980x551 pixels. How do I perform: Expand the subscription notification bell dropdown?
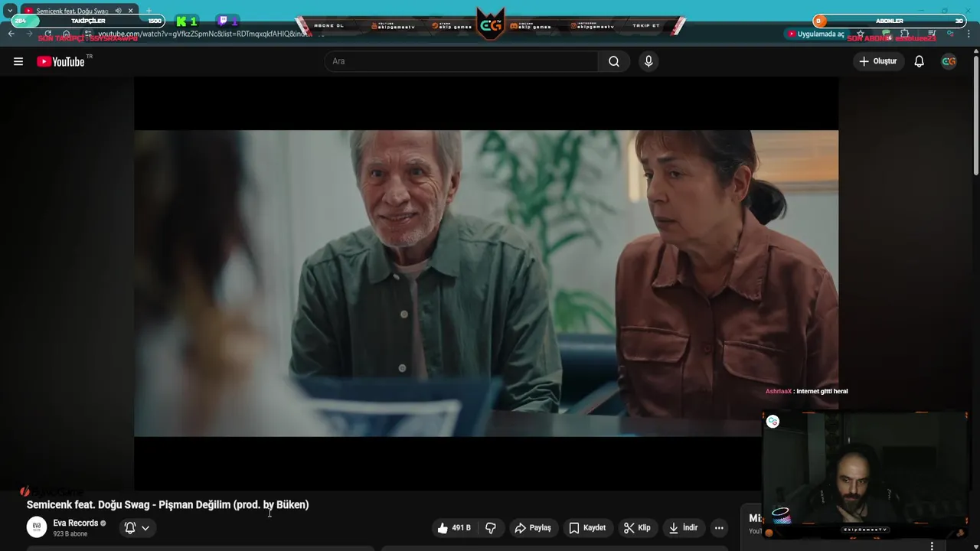tap(137, 528)
